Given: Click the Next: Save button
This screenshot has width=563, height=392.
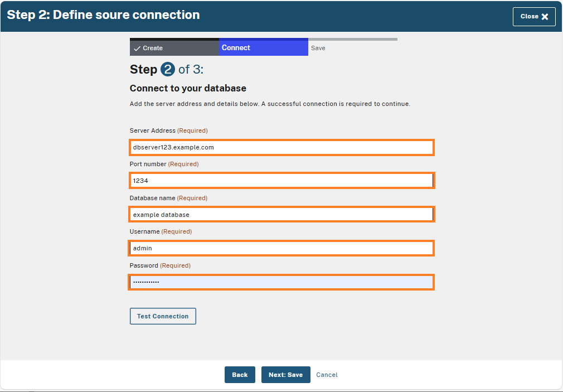Looking at the screenshot, I should (285, 375).
